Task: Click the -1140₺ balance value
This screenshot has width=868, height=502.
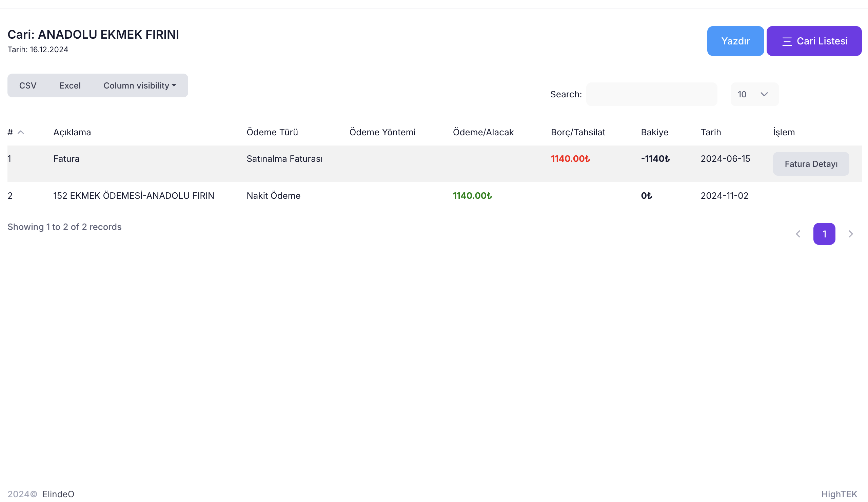Action: (655, 159)
